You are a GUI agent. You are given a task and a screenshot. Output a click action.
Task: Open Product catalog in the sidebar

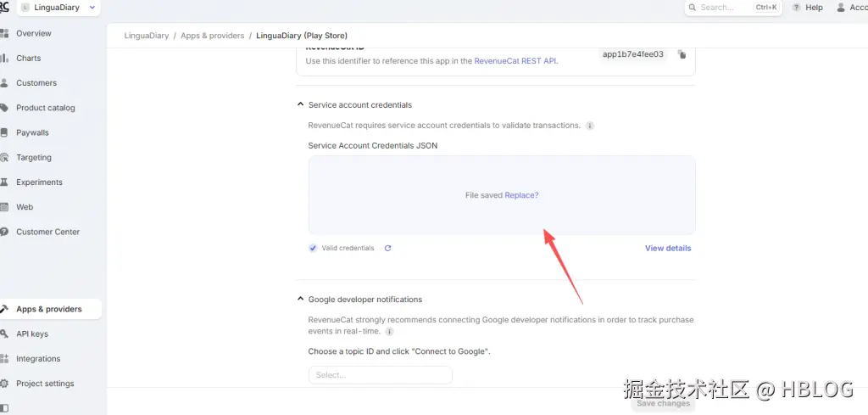[x=46, y=108]
